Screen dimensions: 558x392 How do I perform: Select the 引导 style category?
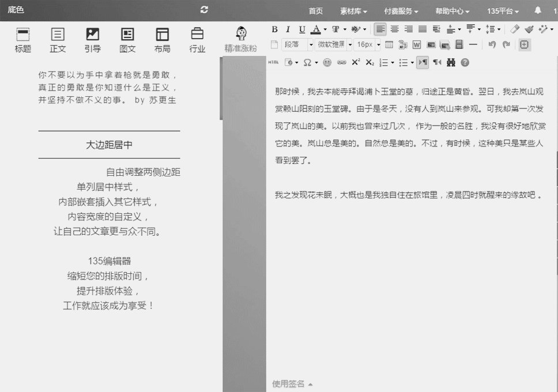point(93,40)
